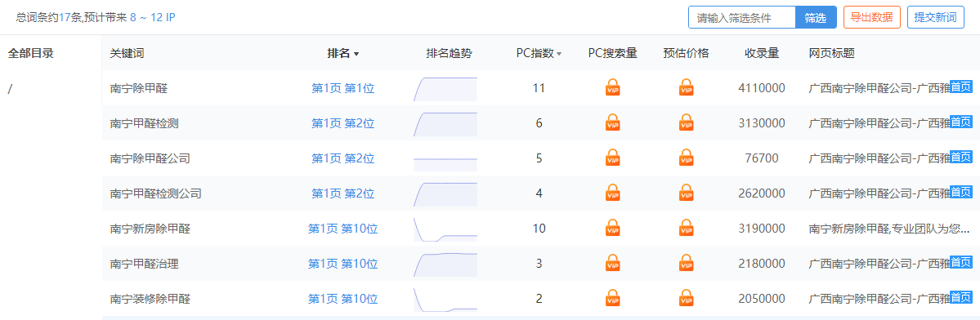Click PC搜索量 VIP lock in 南宁除甲醛公司 row

click(612, 158)
